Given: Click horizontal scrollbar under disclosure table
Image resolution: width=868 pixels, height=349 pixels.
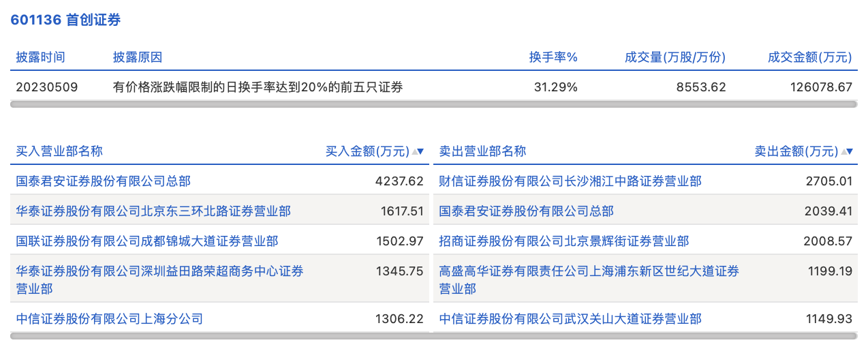Looking at the screenshot, I should coord(433,104).
